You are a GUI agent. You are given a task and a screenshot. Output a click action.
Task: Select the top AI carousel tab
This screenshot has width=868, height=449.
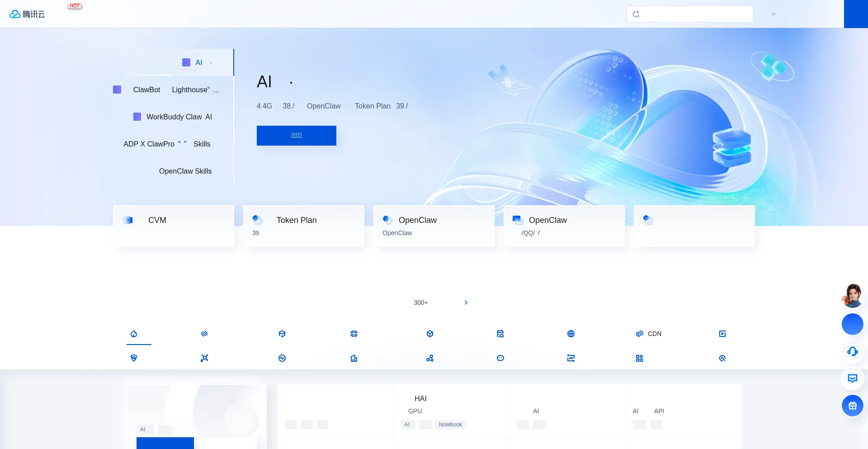pyautogui.click(x=174, y=62)
